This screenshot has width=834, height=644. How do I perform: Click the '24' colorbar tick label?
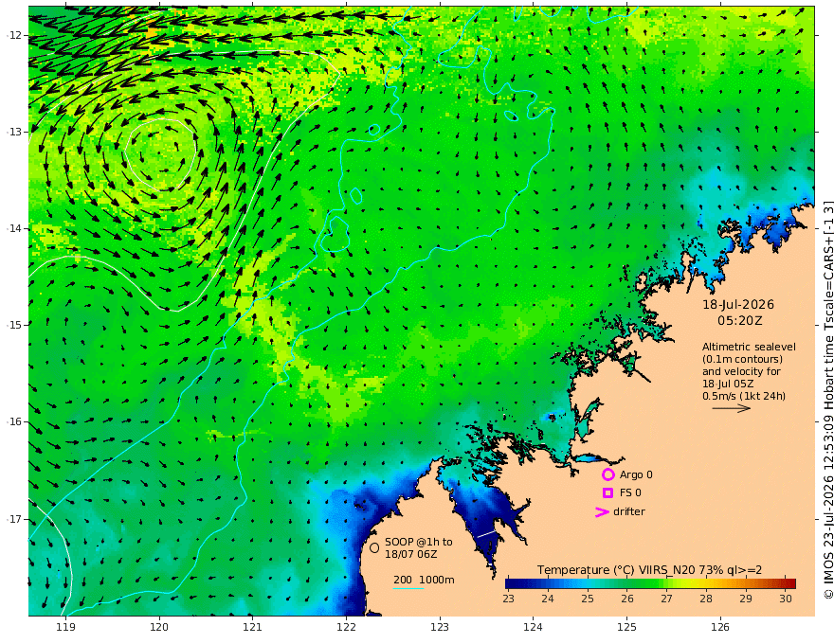click(548, 599)
